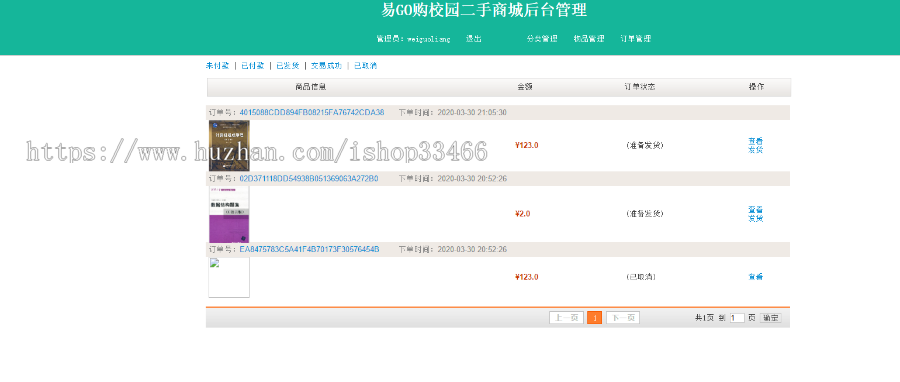Filter orders by 已付款 status
This screenshot has width=900, height=382.
pyautogui.click(x=253, y=66)
